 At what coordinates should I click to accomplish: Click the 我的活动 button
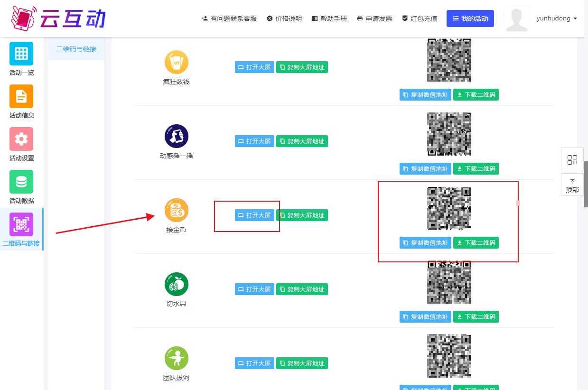coord(470,19)
